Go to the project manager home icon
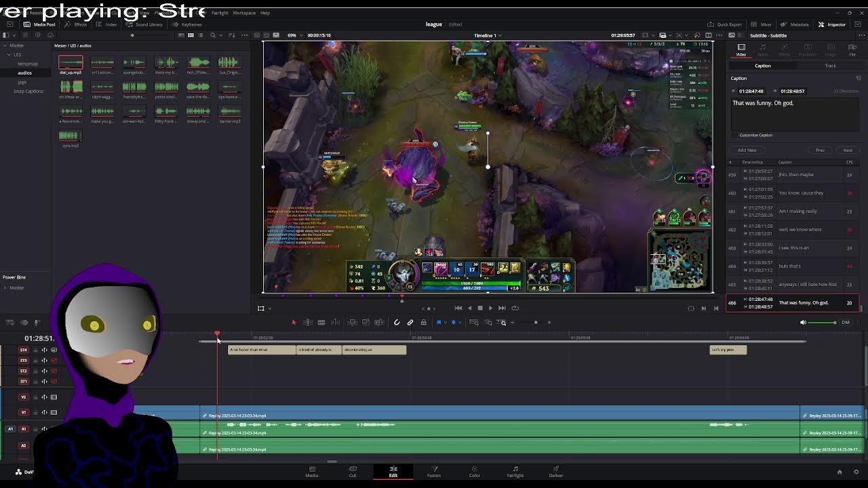 pos(839,472)
